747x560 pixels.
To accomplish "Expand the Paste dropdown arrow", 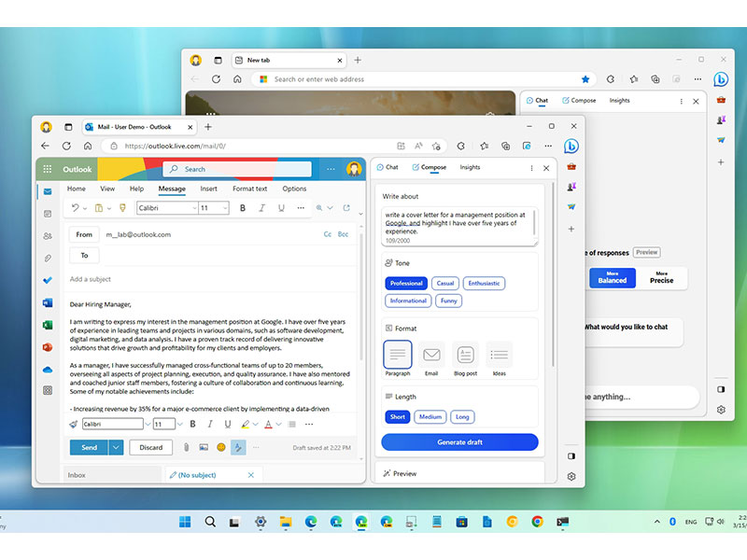I will click(109, 208).
